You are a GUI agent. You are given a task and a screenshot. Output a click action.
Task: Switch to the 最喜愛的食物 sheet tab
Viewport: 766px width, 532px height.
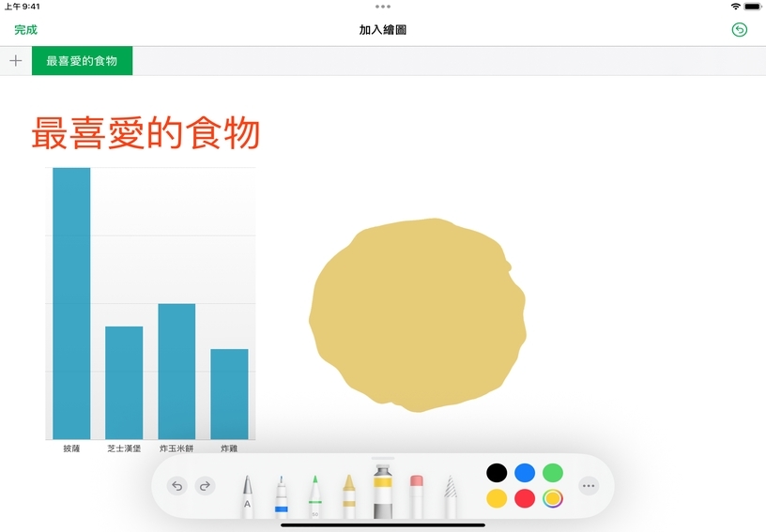tap(82, 61)
